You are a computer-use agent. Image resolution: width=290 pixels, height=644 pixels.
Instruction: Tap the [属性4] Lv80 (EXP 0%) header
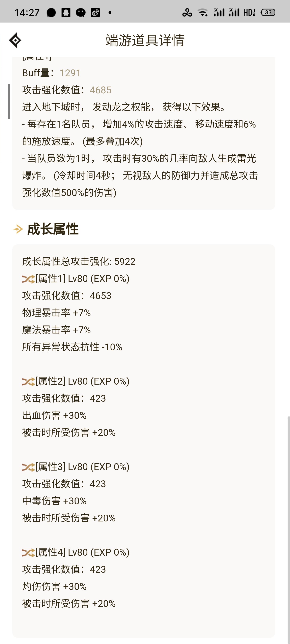pyautogui.click(x=82, y=552)
